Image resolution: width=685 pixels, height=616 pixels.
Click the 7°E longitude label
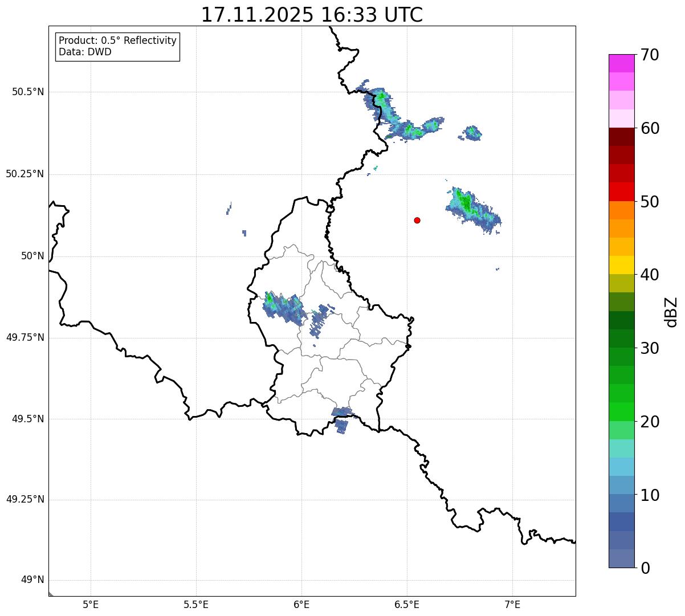(512, 604)
